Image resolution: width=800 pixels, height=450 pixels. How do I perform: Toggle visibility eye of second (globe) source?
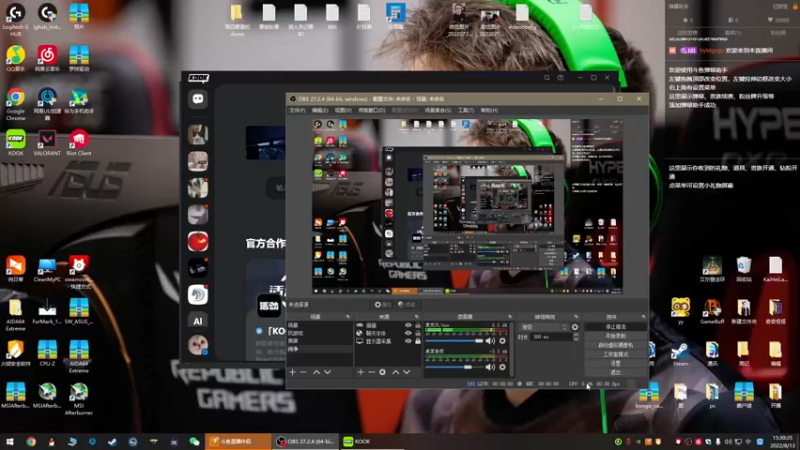(408, 333)
